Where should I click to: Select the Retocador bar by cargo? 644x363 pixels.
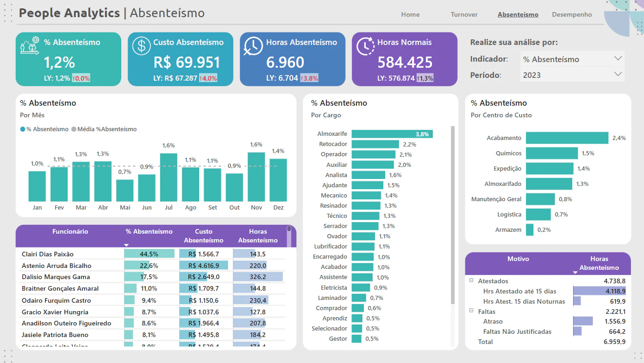coord(375,144)
